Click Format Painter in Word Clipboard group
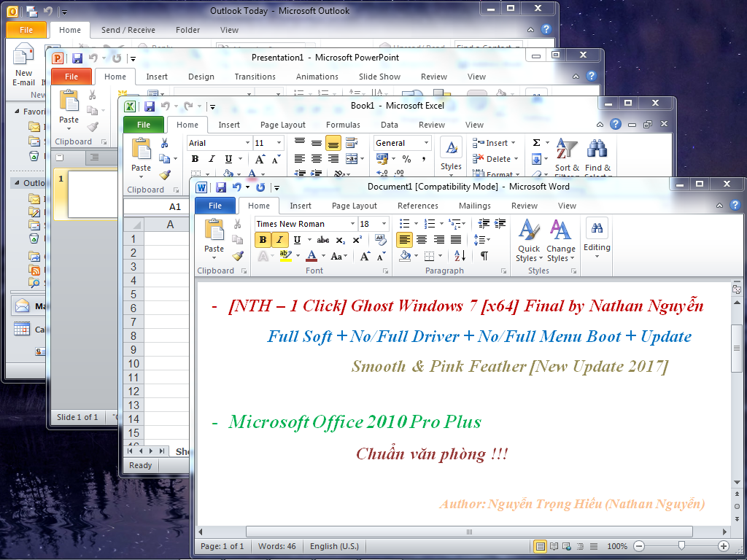 click(x=238, y=256)
